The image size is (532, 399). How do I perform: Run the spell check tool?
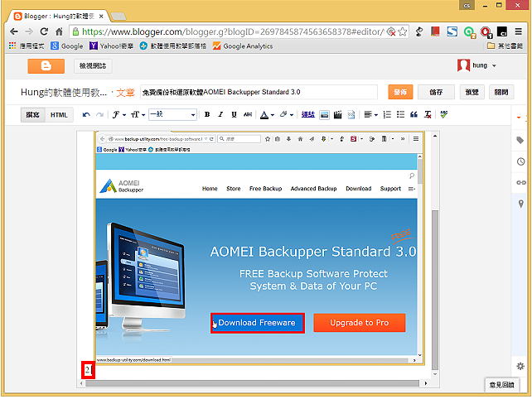(x=444, y=114)
